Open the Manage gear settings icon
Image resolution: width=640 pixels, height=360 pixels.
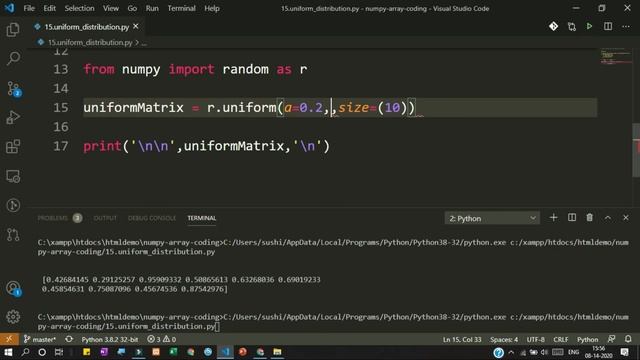pyautogui.click(x=13, y=317)
